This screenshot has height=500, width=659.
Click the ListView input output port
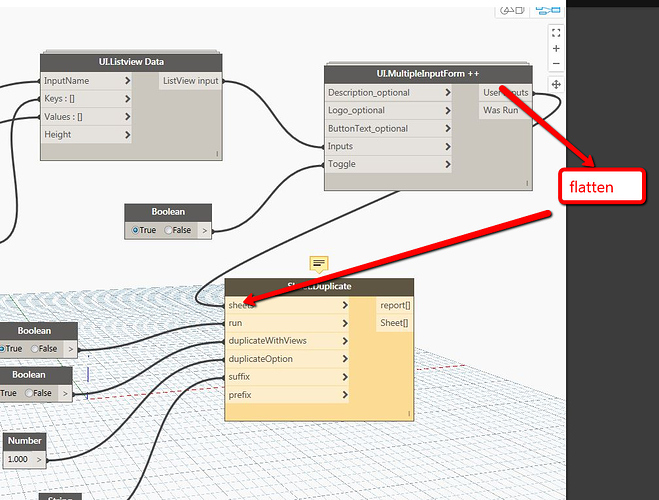click(190, 81)
